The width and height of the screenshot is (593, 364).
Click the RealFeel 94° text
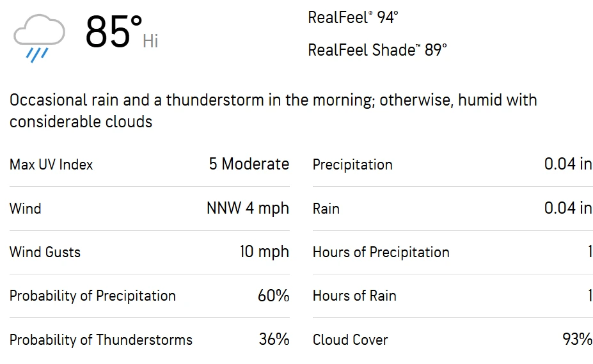(x=353, y=17)
